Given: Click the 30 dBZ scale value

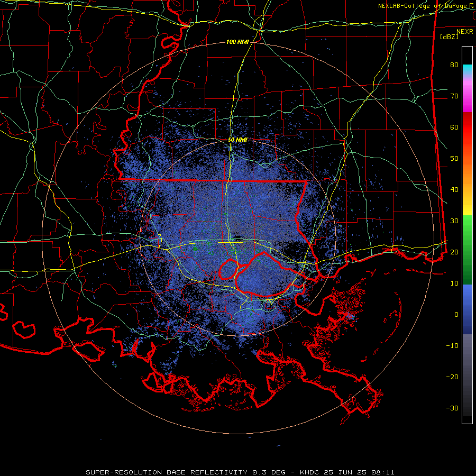Looking at the screenshot, I should (x=454, y=221).
